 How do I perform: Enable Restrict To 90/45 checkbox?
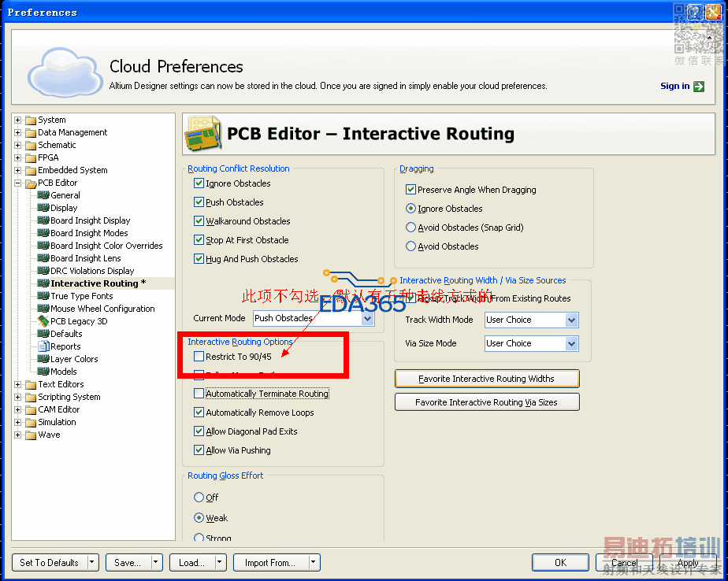(199, 357)
